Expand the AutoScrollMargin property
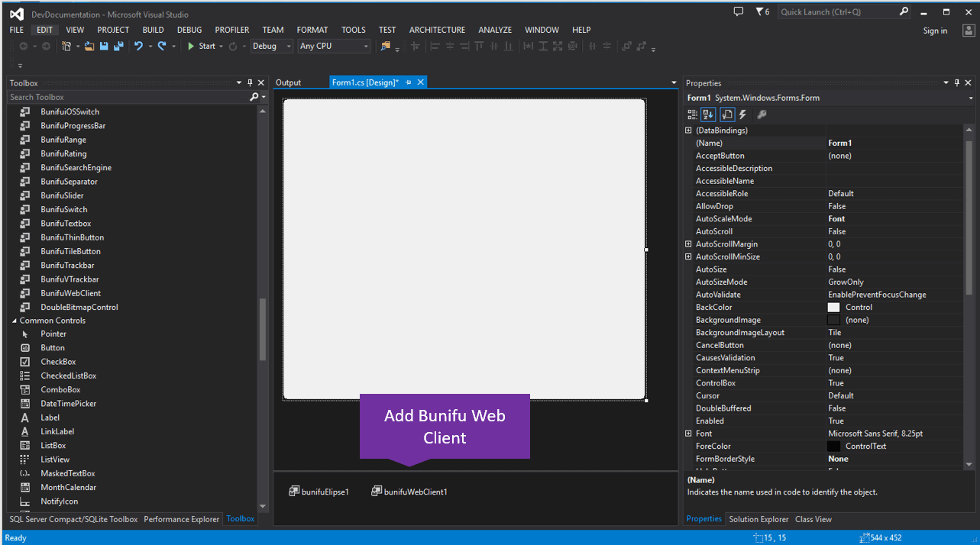This screenshot has height=545, width=980. click(x=689, y=244)
